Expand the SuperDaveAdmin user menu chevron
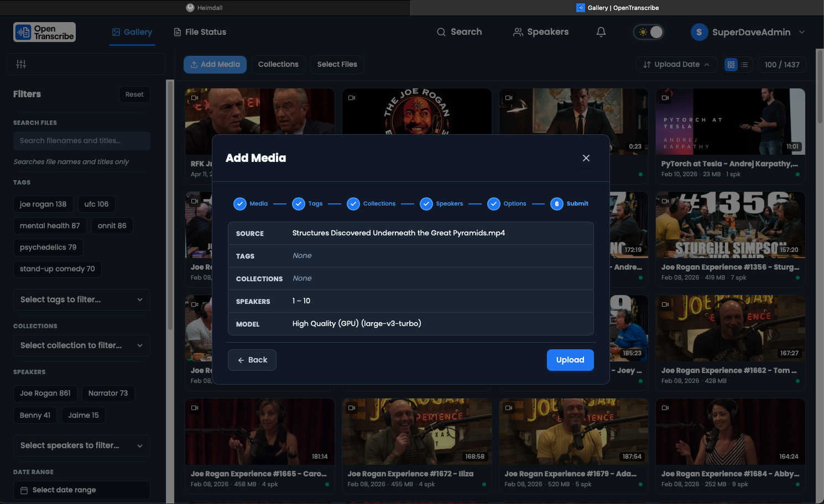The image size is (824, 504). [x=802, y=32]
